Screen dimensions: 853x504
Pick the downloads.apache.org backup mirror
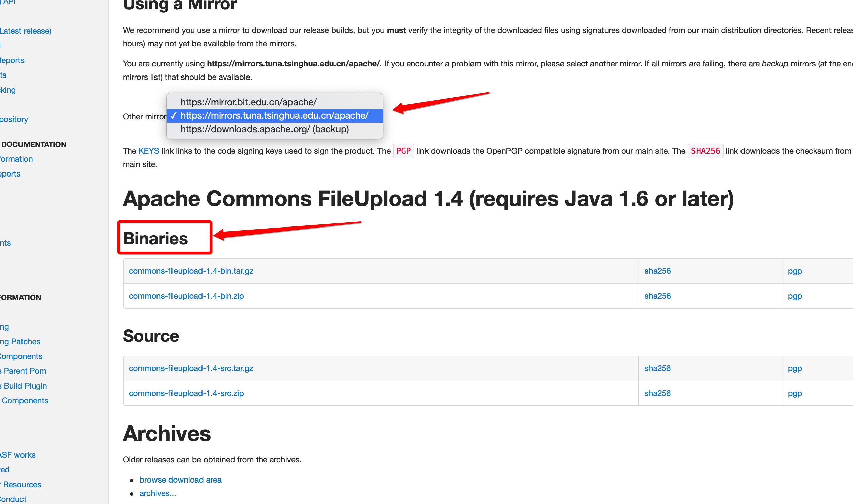pyautogui.click(x=264, y=130)
